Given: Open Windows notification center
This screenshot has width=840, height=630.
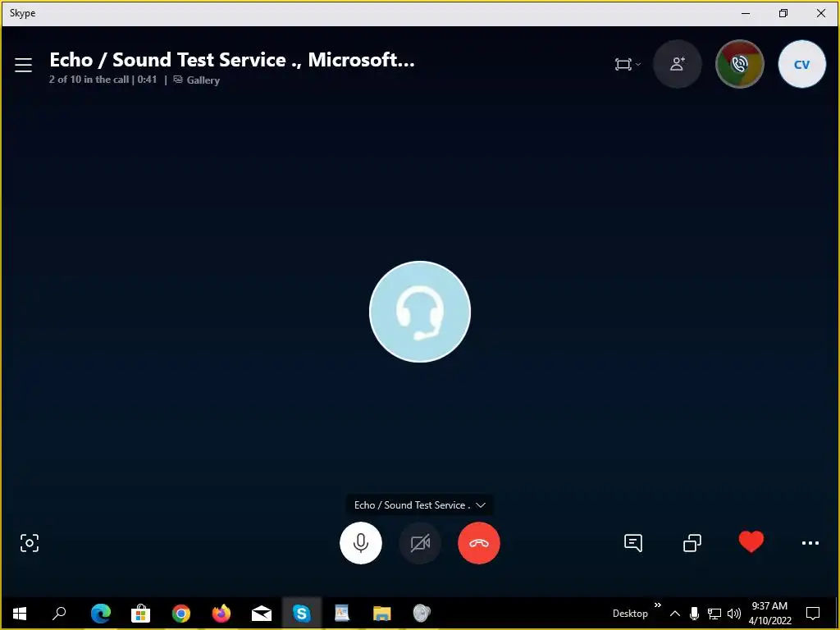Looking at the screenshot, I should [x=813, y=614].
